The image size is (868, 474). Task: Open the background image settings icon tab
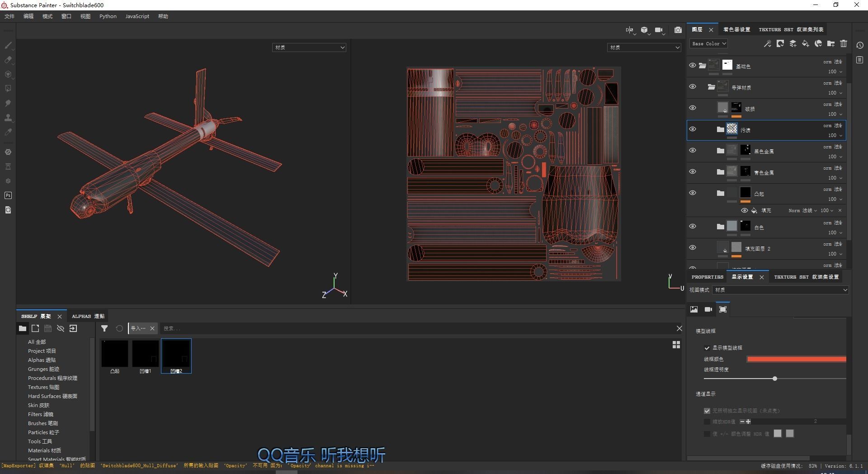[x=694, y=309]
